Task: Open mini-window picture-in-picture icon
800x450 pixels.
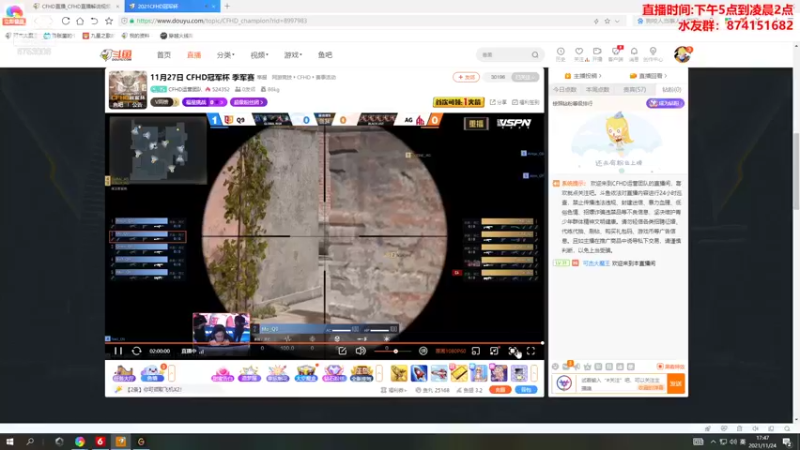Action: [476, 351]
